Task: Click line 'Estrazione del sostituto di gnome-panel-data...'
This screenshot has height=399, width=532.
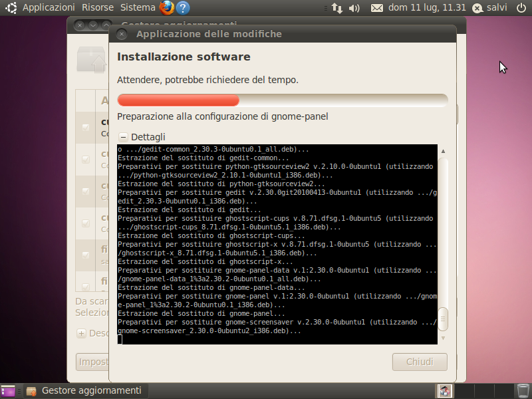Action: pyautogui.click(x=211, y=288)
